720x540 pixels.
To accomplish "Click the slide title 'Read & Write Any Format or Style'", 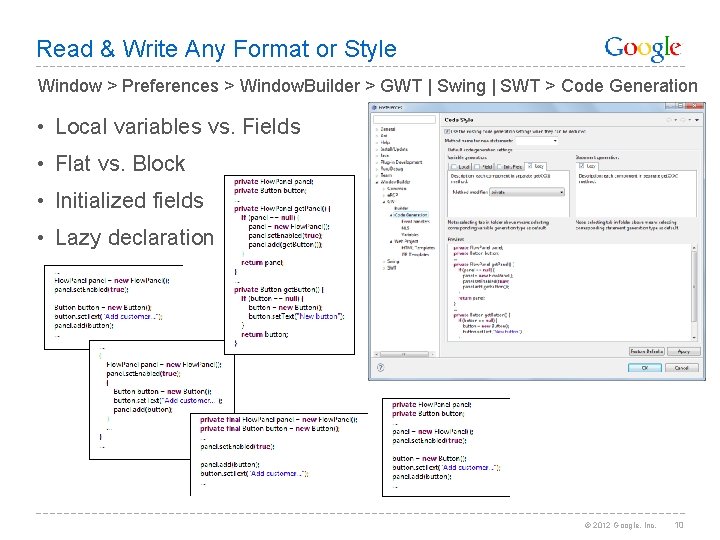I will pos(217,49).
